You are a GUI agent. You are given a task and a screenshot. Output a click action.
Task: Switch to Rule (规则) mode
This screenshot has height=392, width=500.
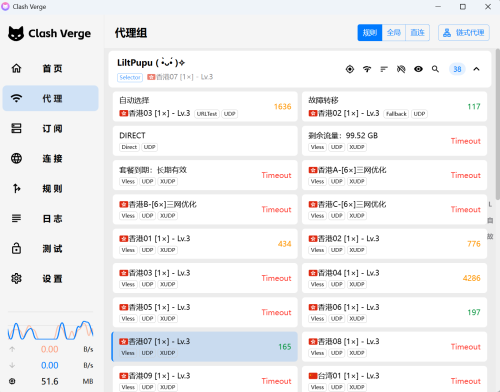[370, 33]
